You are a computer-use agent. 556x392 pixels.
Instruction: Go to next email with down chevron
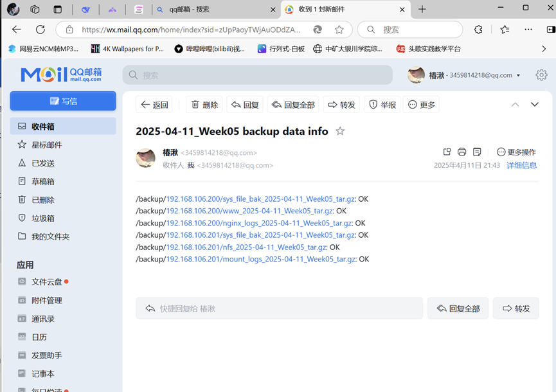[x=535, y=105]
